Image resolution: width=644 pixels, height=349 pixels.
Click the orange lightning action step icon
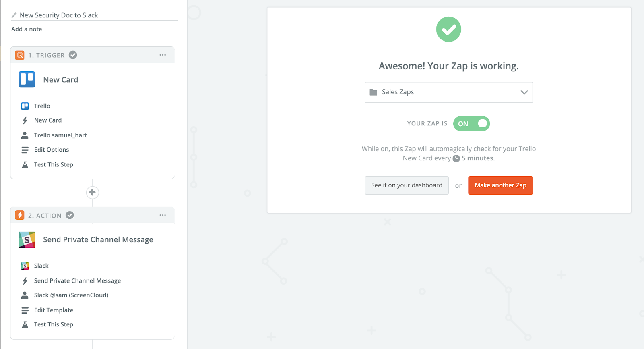click(20, 215)
